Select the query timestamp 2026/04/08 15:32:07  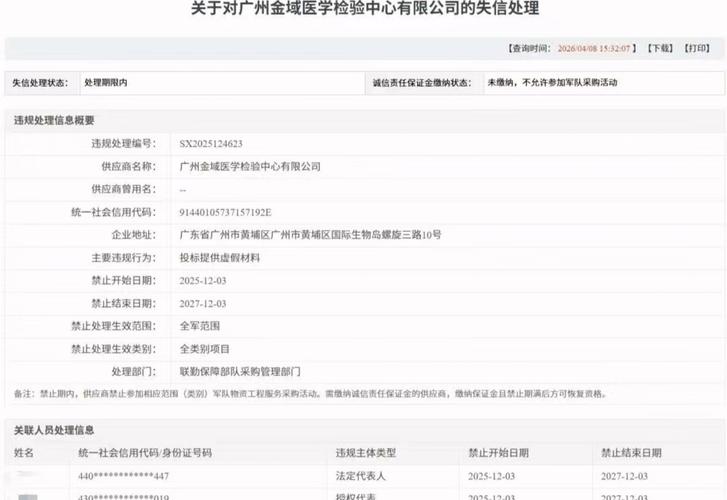point(593,49)
